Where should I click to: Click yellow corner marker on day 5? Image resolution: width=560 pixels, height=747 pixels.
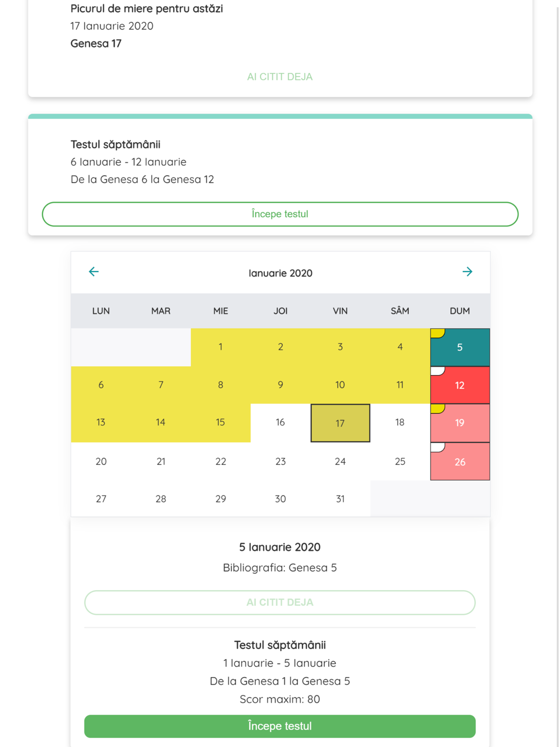point(437,333)
